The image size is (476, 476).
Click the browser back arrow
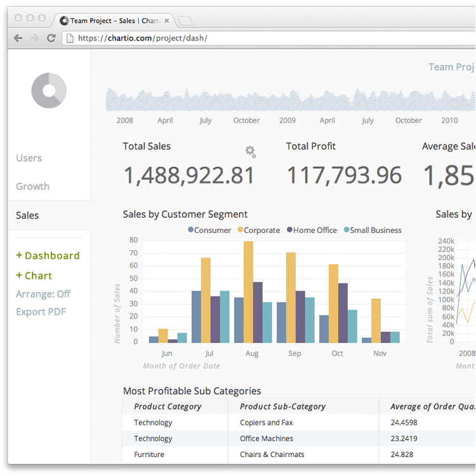(18, 38)
